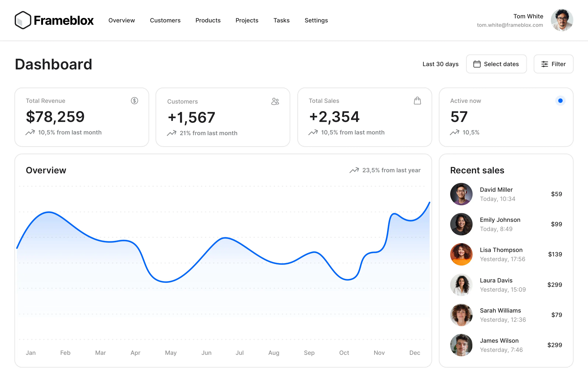Viewport: 588px width, 382px height.
Task: Navigate to the Projects section
Action: click(x=247, y=21)
